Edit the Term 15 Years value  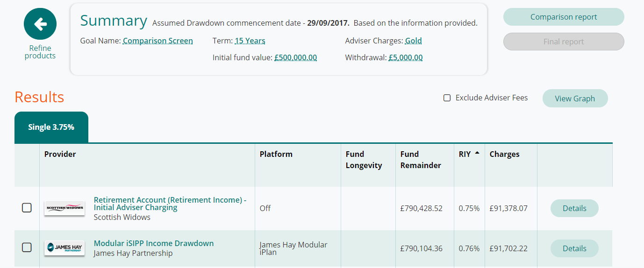pyautogui.click(x=250, y=41)
